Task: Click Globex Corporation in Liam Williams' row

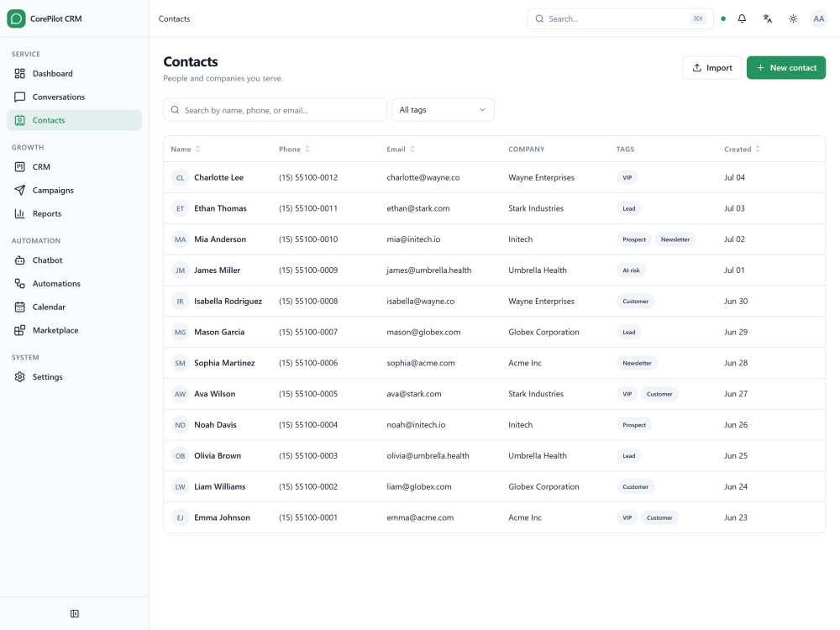Action: 543,486
